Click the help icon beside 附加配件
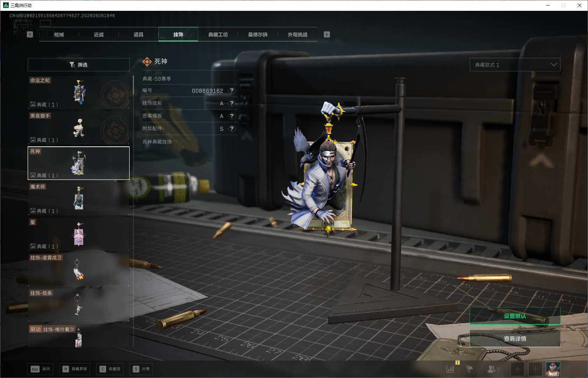This screenshot has width=588, height=378. coord(232,129)
